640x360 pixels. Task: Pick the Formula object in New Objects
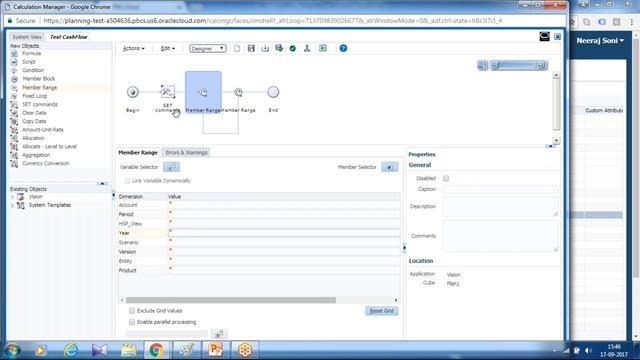point(31,53)
